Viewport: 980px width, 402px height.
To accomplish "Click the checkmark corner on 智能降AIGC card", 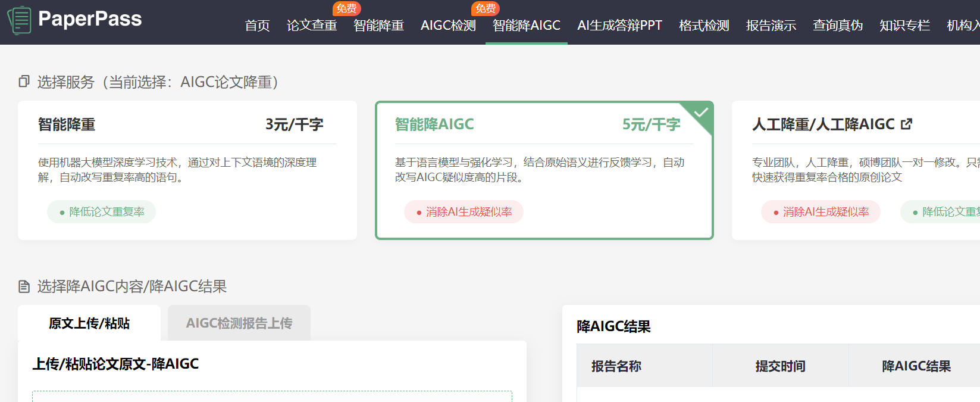I will [700, 113].
